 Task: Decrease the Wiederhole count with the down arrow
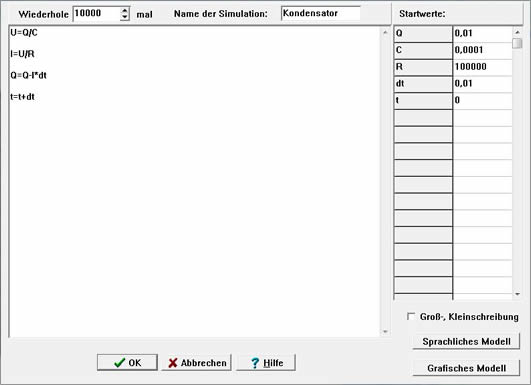point(125,17)
